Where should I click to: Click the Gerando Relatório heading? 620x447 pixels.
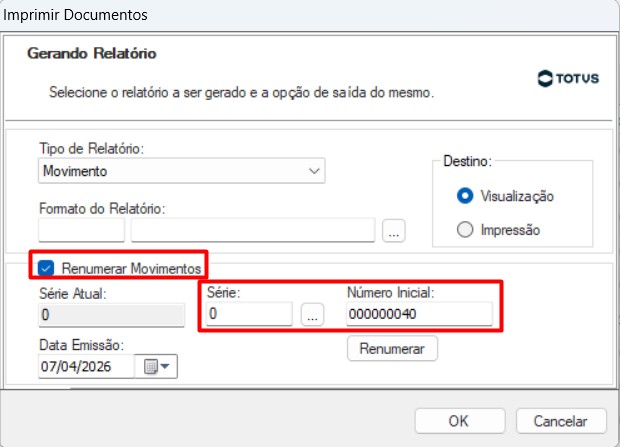click(x=92, y=53)
